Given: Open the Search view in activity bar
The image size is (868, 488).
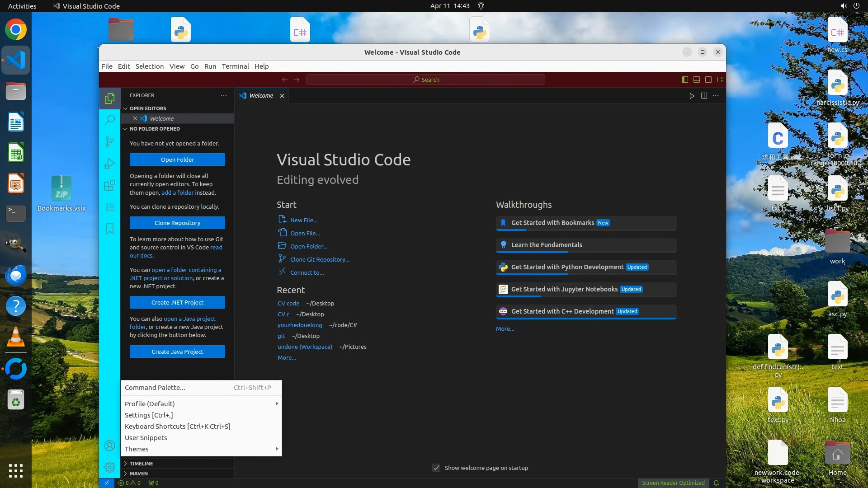Looking at the screenshot, I should (109, 120).
